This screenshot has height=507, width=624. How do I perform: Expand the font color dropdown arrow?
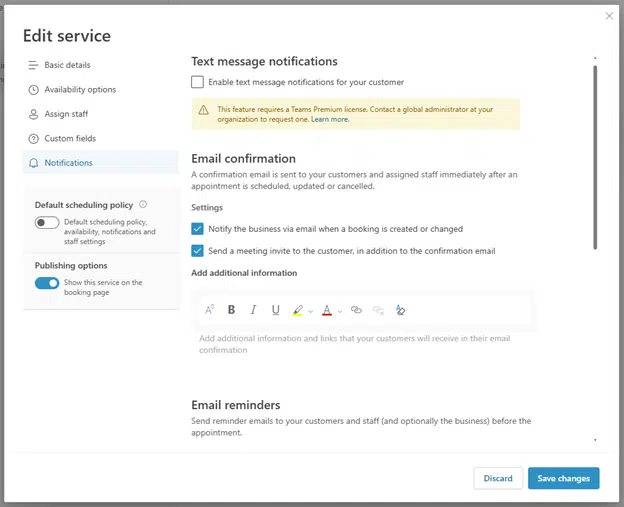point(339,311)
